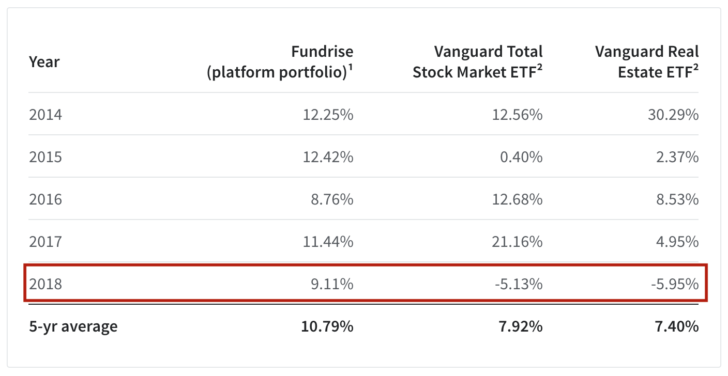Screen dimensions: 728x376
Task: Click the 2015 year row label
Action: 45,157
